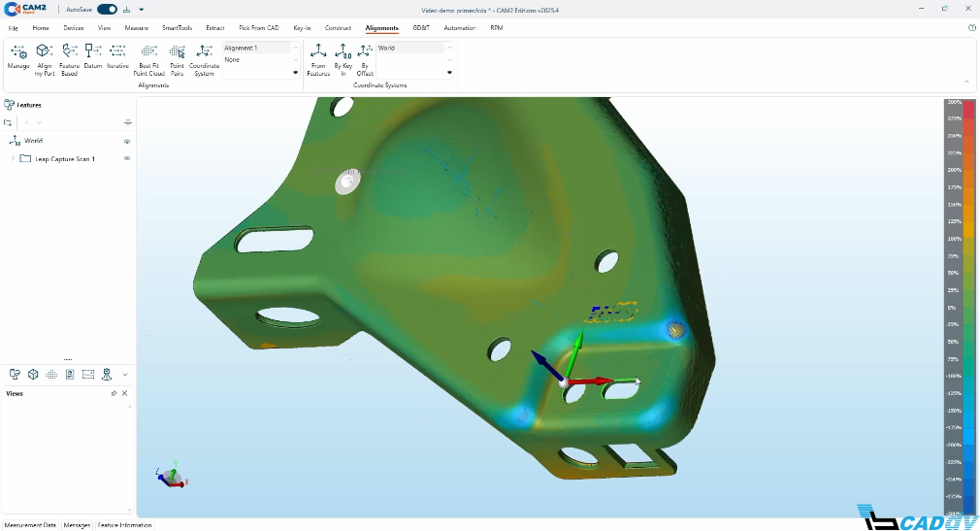Create coordinate system From Features

point(318,60)
